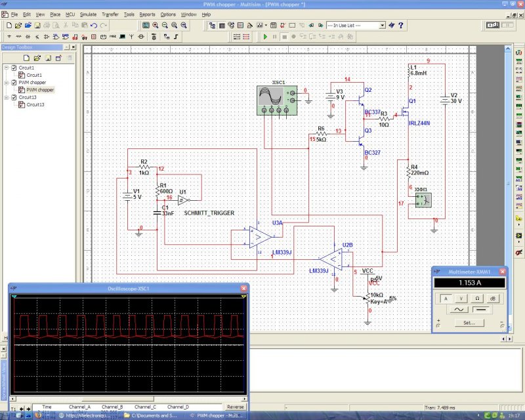This screenshot has width=525, height=420.
Task: Select the ohm resistance mode on multimeter
Action: tap(478, 298)
